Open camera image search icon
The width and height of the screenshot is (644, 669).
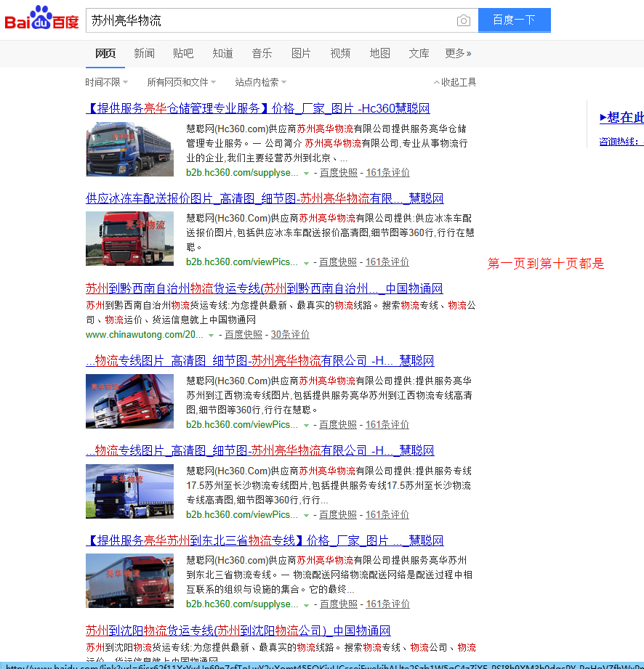click(463, 20)
